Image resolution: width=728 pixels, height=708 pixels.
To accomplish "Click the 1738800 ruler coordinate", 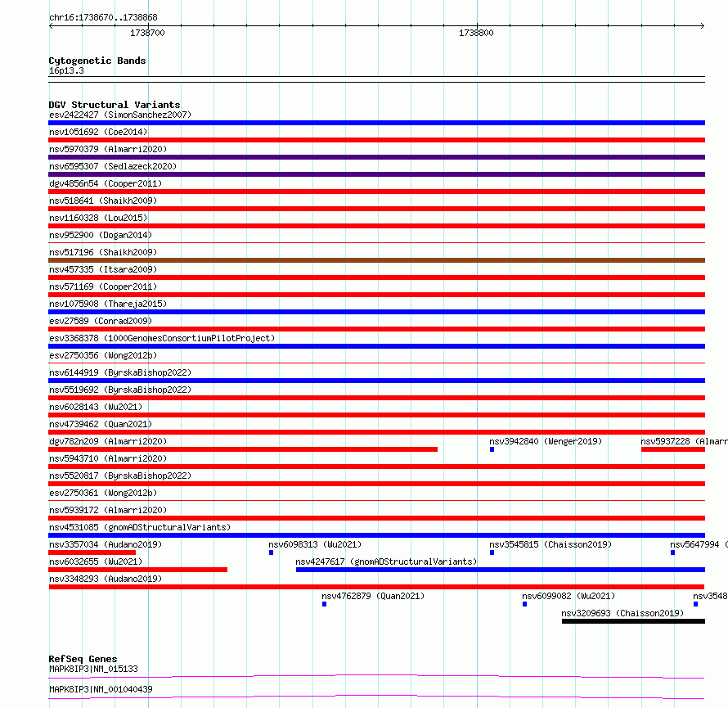I will [x=476, y=33].
